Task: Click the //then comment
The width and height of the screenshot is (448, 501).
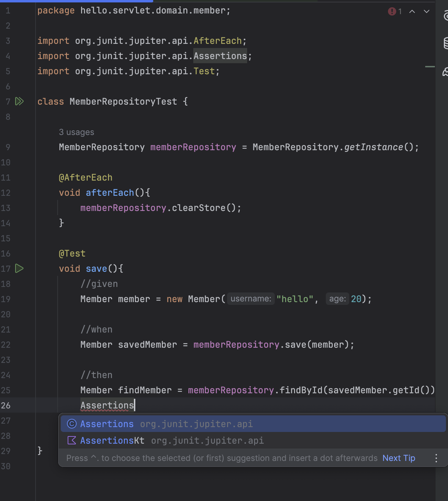Action: [96, 375]
